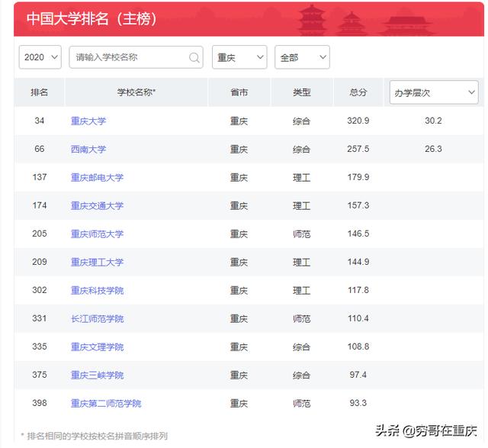Click the total score 157.3
The image size is (488, 448).
pyautogui.click(x=358, y=205)
